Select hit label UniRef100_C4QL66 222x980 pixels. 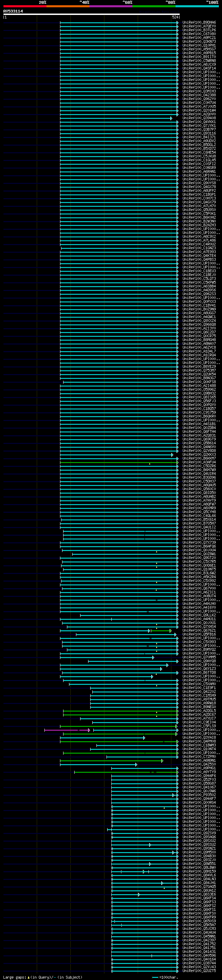coord(199,516)
